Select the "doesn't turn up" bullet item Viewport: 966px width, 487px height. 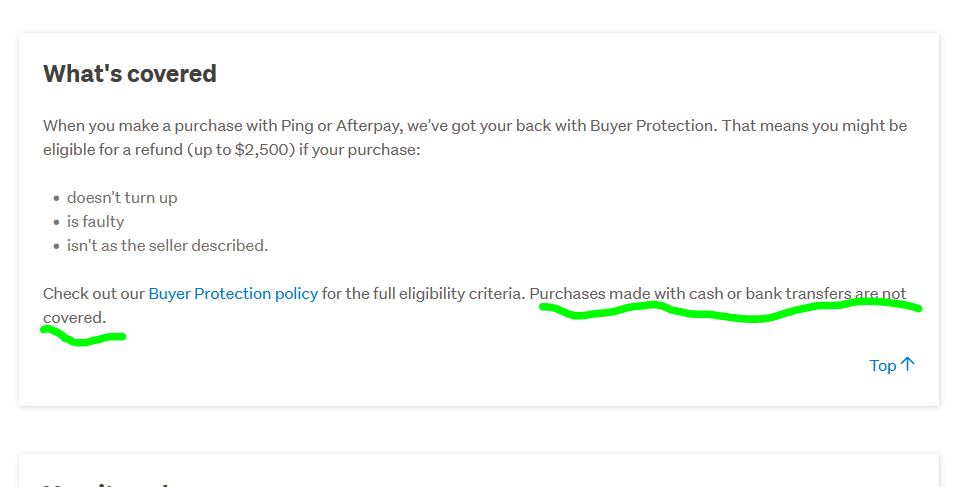(122, 198)
